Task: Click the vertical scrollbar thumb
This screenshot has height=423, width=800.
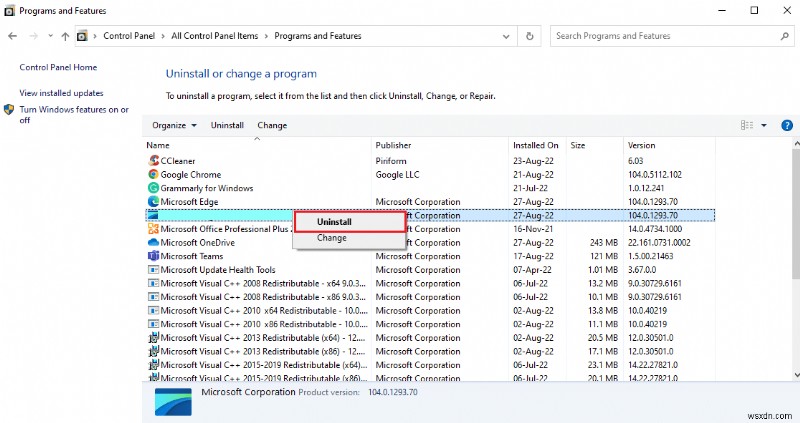Action: (x=796, y=214)
